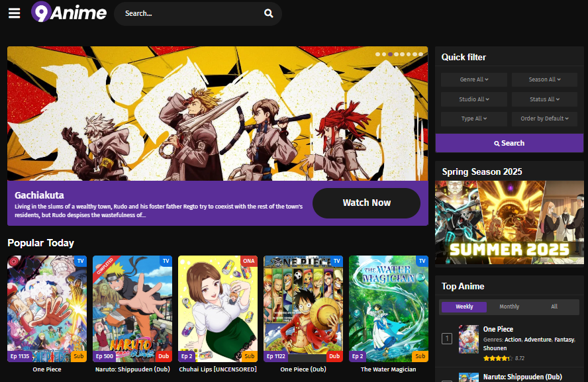Click the One Piece title under Popular Today
Image resolution: width=588 pixels, height=382 pixels.
click(47, 369)
